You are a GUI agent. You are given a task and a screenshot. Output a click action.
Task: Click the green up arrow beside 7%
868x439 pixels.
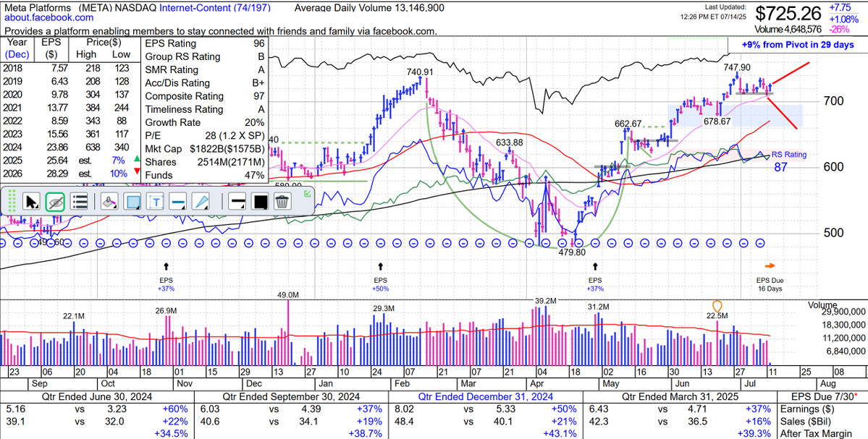[137, 160]
